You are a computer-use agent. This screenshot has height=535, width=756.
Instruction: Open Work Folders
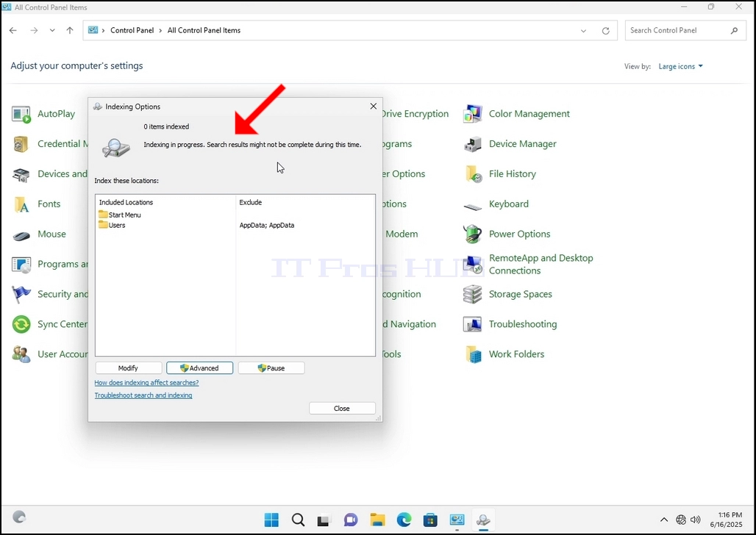pyautogui.click(x=504, y=354)
